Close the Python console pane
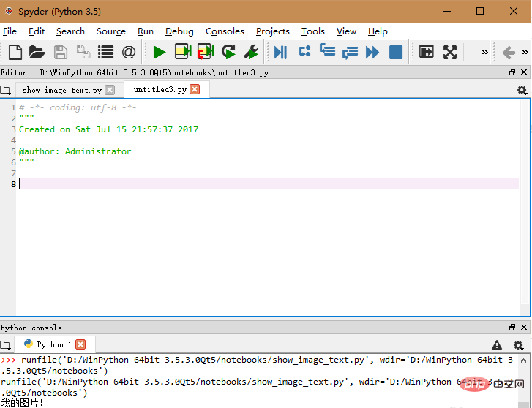The image size is (532, 408). pyautogui.click(x=524, y=327)
